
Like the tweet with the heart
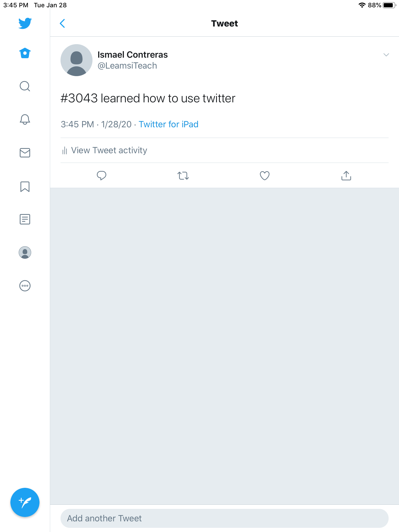(265, 176)
